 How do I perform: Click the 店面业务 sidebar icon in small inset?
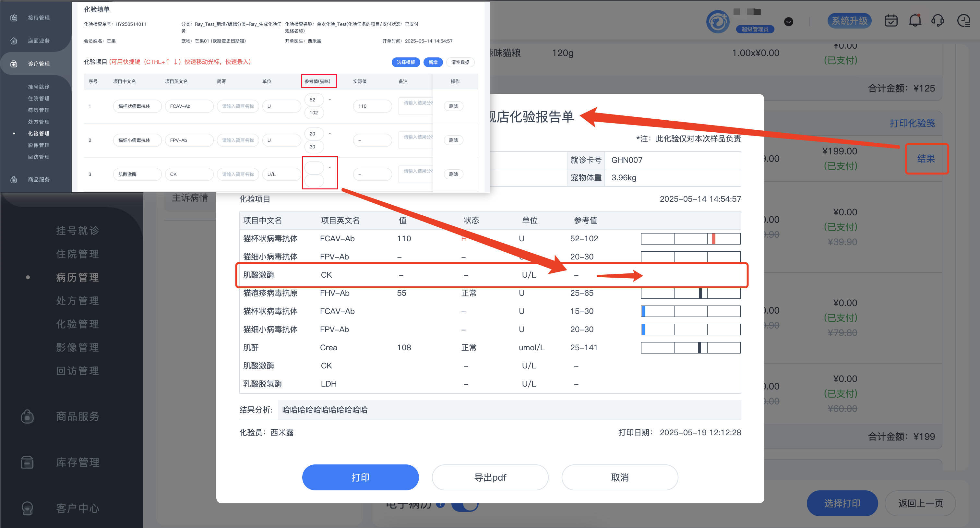[x=14, y=41]
